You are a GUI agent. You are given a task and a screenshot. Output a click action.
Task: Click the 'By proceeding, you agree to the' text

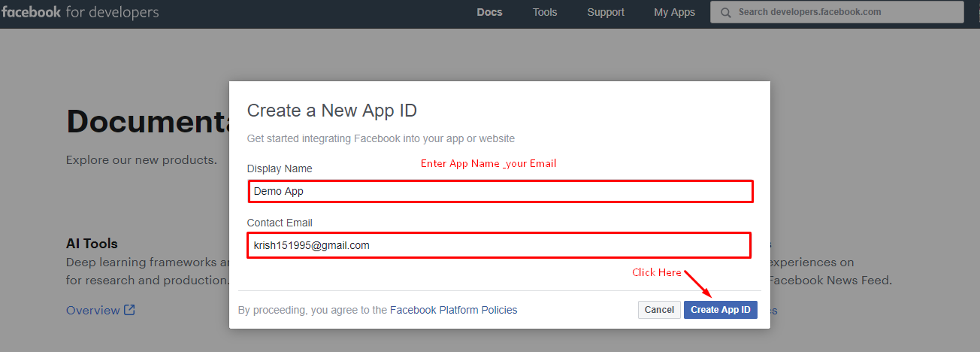tap(313, 310)
